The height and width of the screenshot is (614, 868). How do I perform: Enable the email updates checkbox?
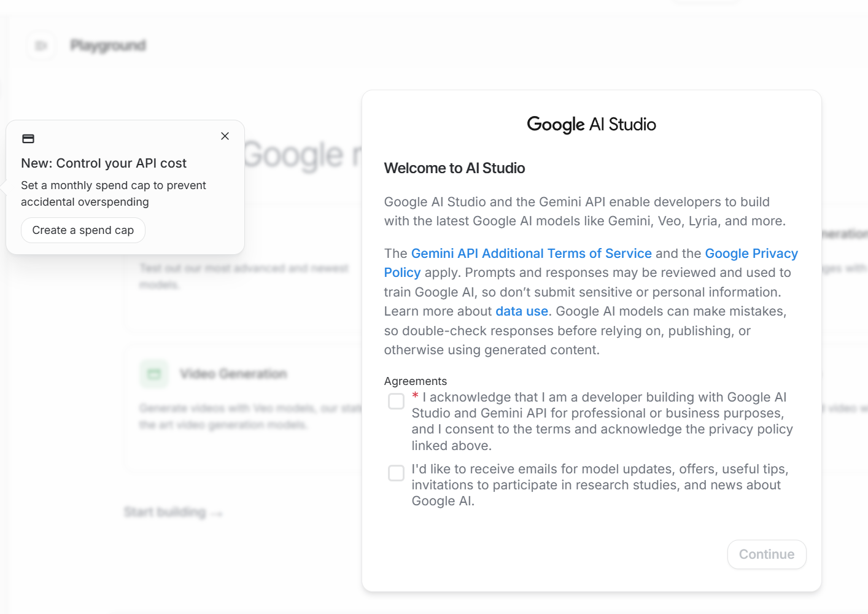pyautogui.click(x=397, y=473)
